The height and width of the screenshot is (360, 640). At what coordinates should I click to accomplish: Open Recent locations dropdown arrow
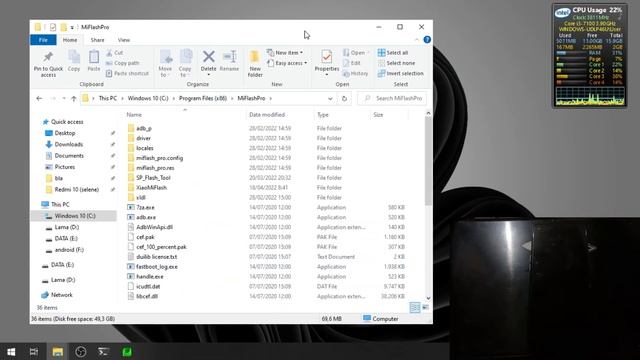(64, 98)
